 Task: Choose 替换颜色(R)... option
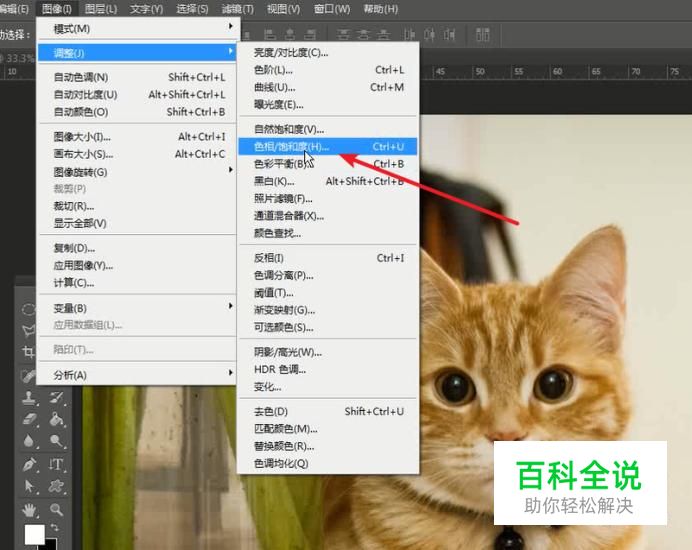coord(328,446)
